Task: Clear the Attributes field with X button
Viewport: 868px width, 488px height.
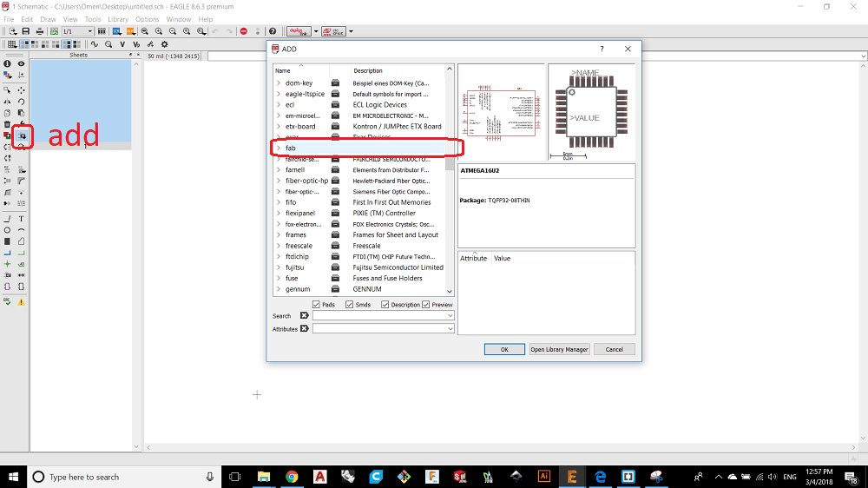Action: coord(304,328)
